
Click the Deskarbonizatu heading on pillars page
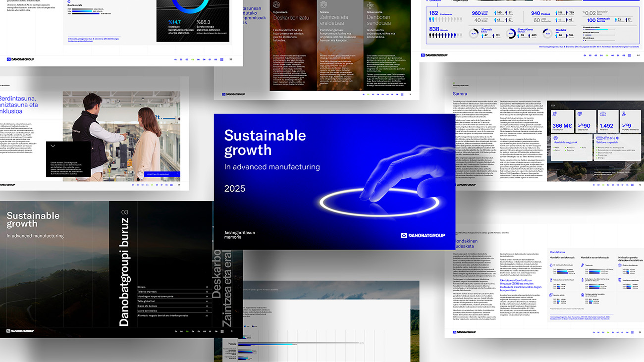pyautogui.click(x=291, y=17)
